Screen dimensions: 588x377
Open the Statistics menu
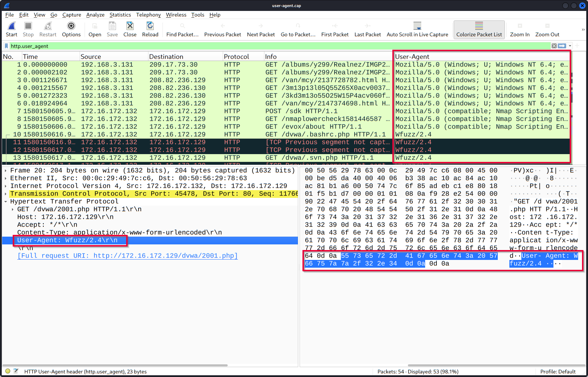pos(120,15)
